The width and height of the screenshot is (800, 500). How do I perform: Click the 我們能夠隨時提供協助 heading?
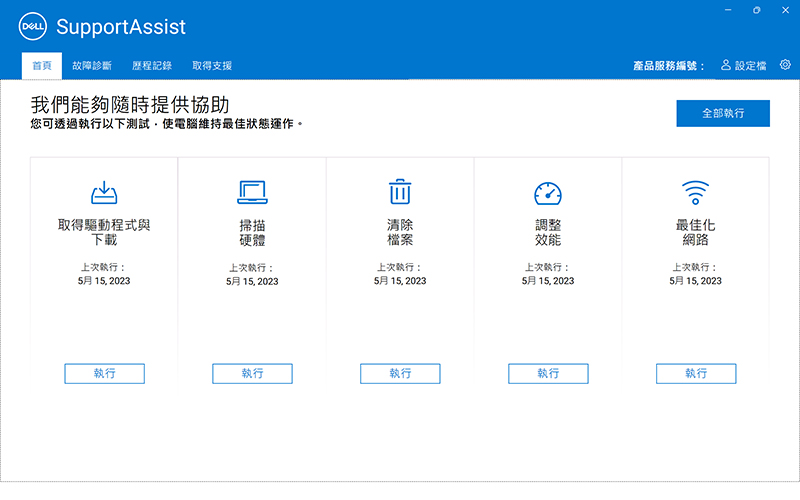130,105
